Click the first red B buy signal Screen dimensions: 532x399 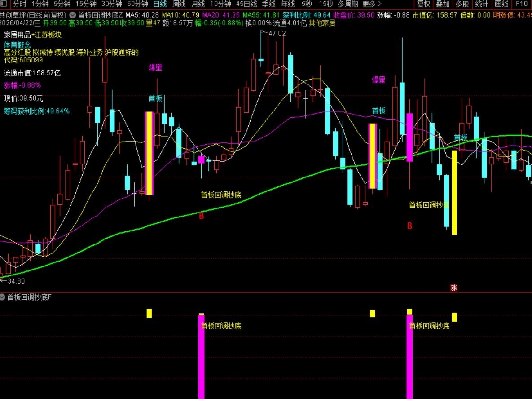[202, 216]
